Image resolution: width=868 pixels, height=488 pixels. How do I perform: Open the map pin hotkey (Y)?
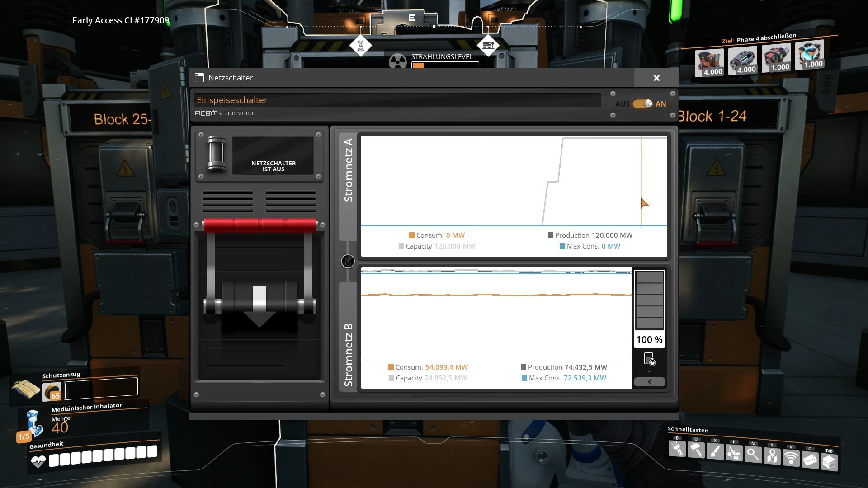tap(772, 456)
